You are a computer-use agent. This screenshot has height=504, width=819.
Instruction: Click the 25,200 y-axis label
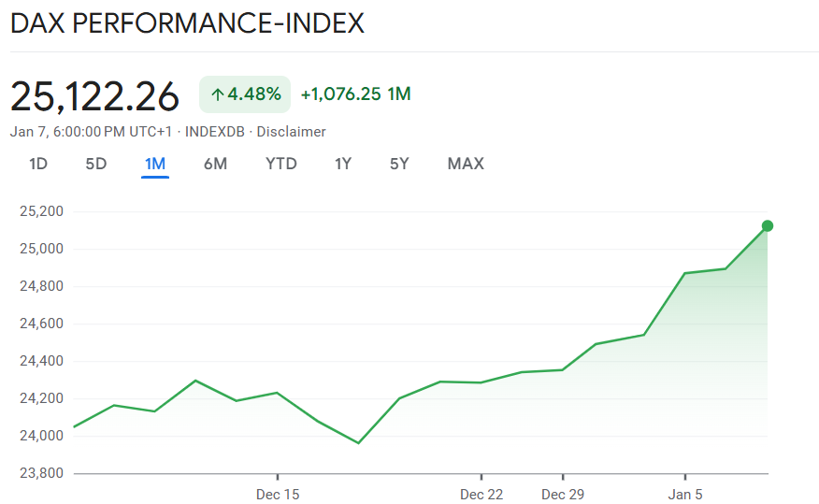41,211
